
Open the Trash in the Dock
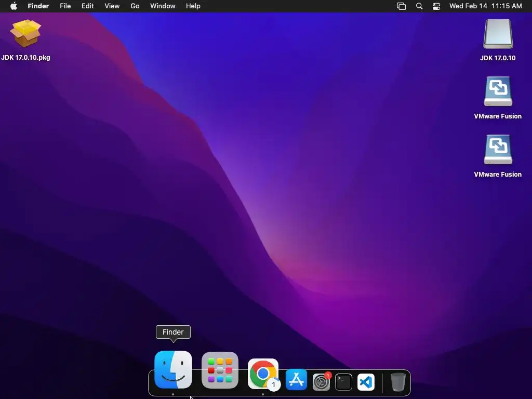click(x=398, y=382)
